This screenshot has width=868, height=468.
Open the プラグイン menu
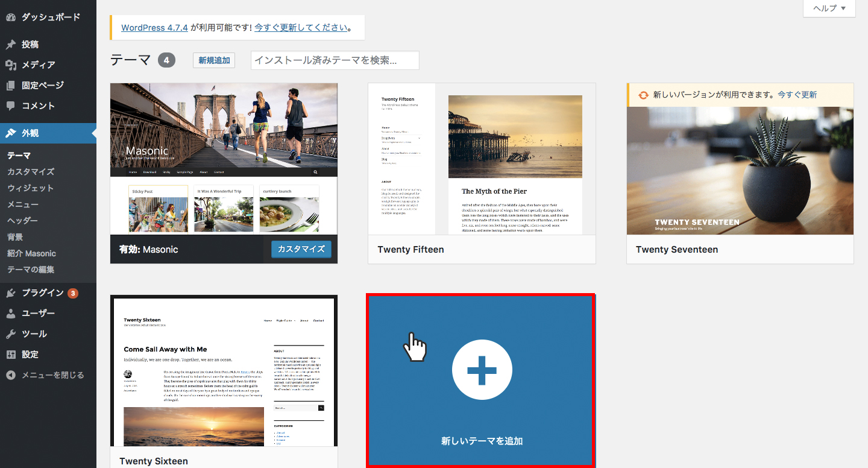(x=43, y=293)
